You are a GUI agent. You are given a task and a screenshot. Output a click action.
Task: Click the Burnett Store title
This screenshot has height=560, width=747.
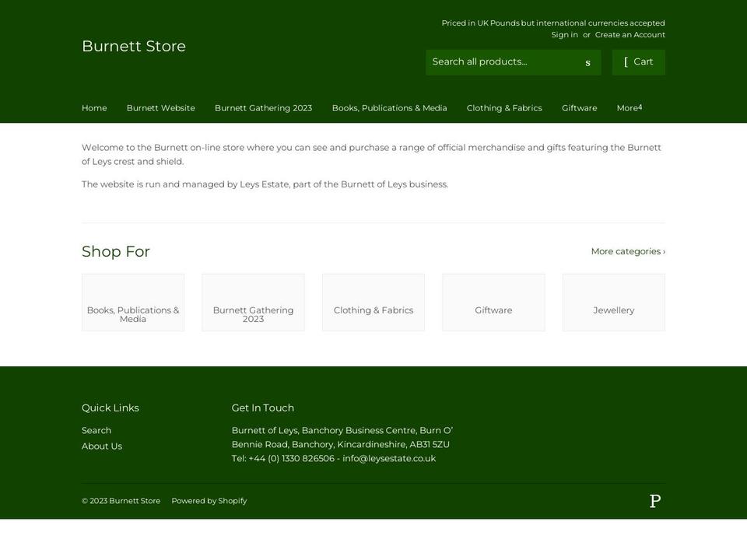[x=134, y=46]
